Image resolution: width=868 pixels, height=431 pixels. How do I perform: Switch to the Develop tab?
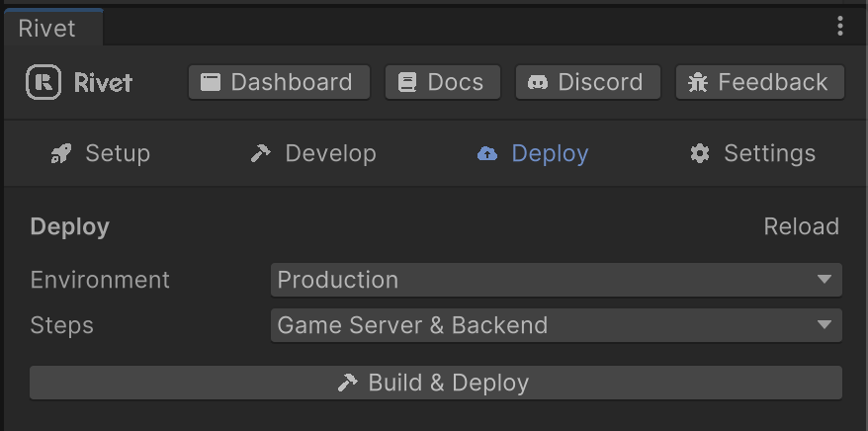click(313, 153)
